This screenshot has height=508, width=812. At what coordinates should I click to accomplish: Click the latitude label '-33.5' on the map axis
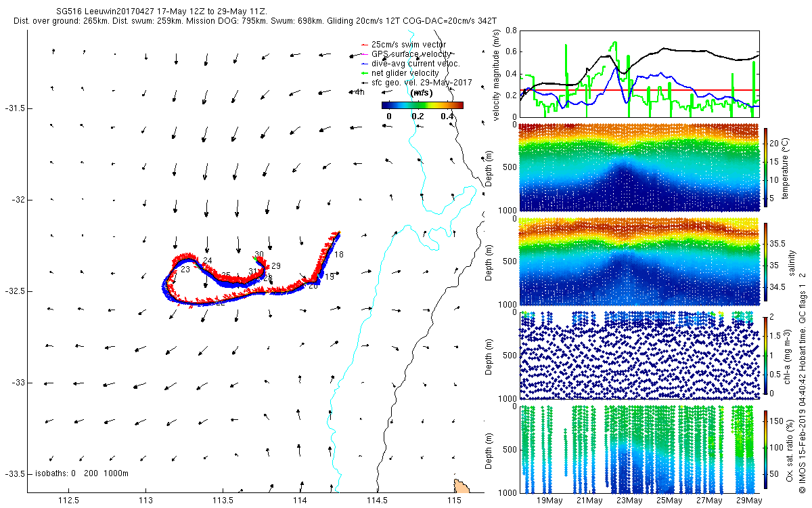[15, 474]
